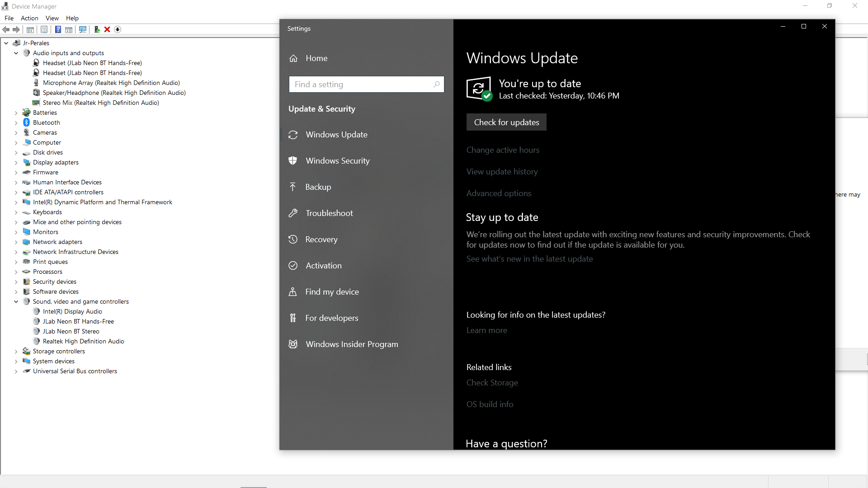Image resolution: width=868 pixels, height=488 pixels.
Task: Open View update history link
Action: (x=502, y=172)
